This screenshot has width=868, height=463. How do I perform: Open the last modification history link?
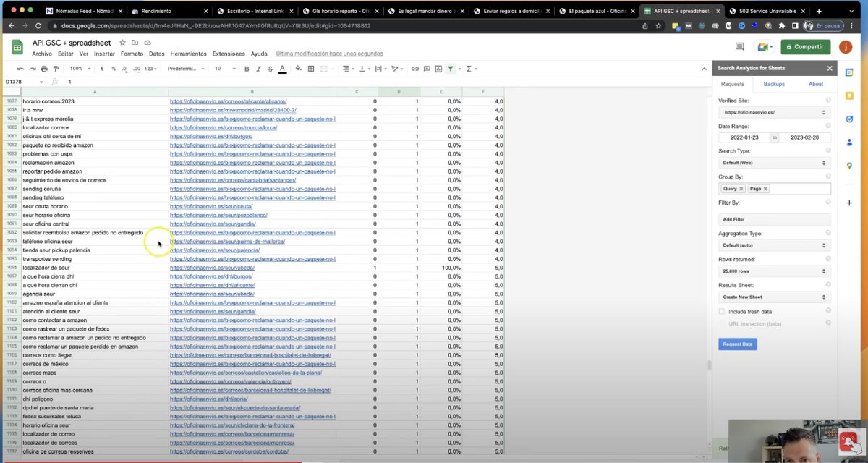click(329, 54)
